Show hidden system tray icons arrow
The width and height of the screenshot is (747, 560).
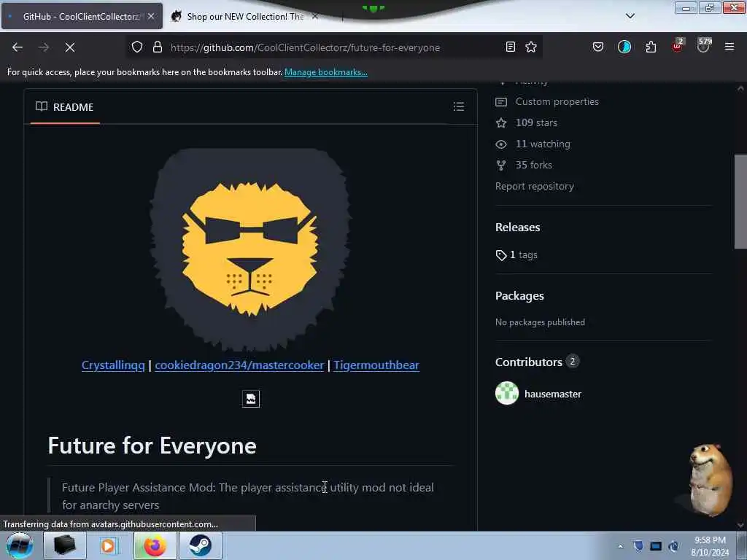[x=620, y=547]
